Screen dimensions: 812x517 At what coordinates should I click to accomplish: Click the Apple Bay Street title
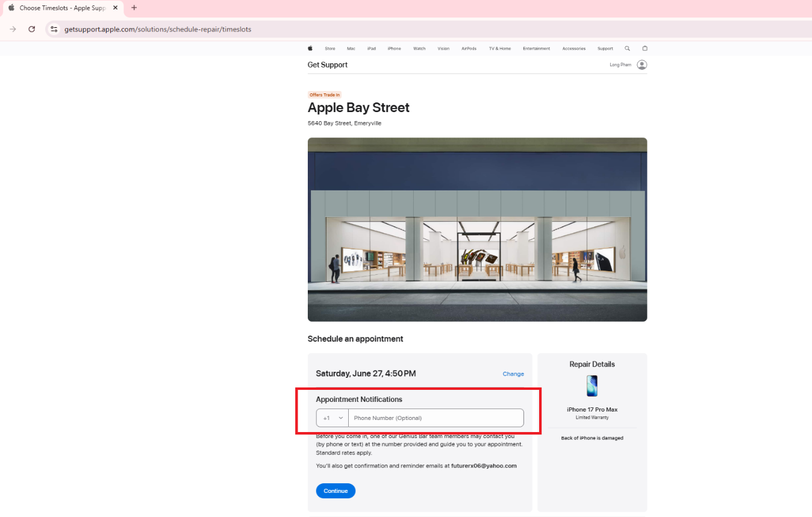[358, 108]
